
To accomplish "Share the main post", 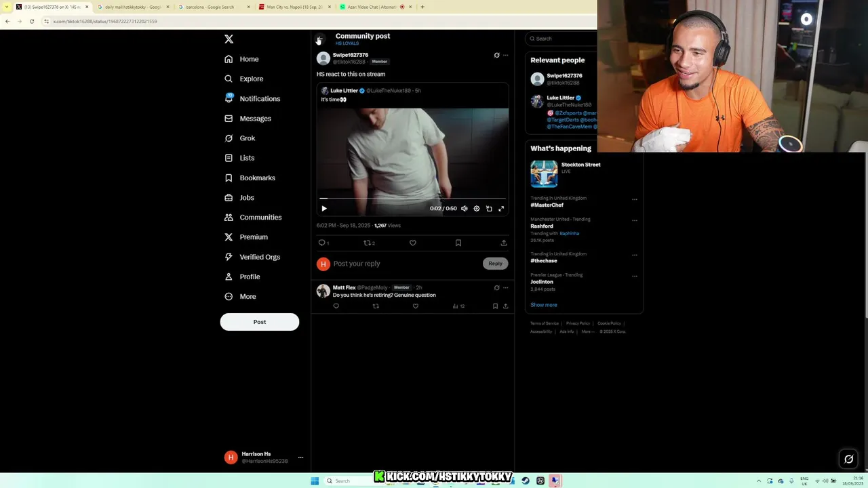I will (504, 243).
